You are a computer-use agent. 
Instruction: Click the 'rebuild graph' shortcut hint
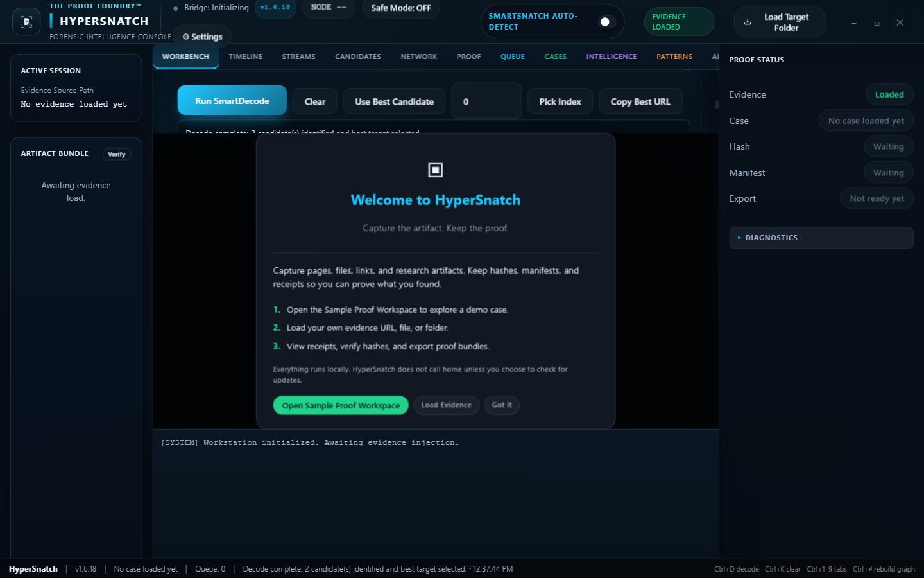(x=884, y=569)
